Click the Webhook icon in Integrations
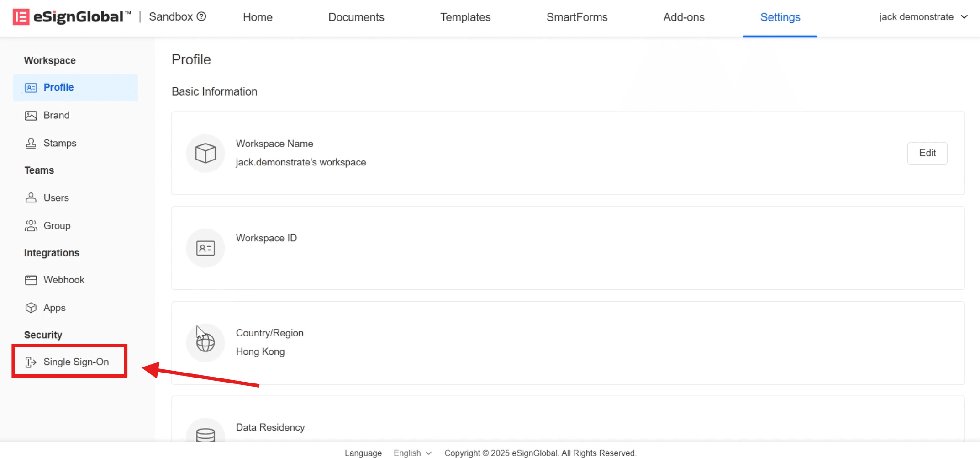 tap(31, 280)
